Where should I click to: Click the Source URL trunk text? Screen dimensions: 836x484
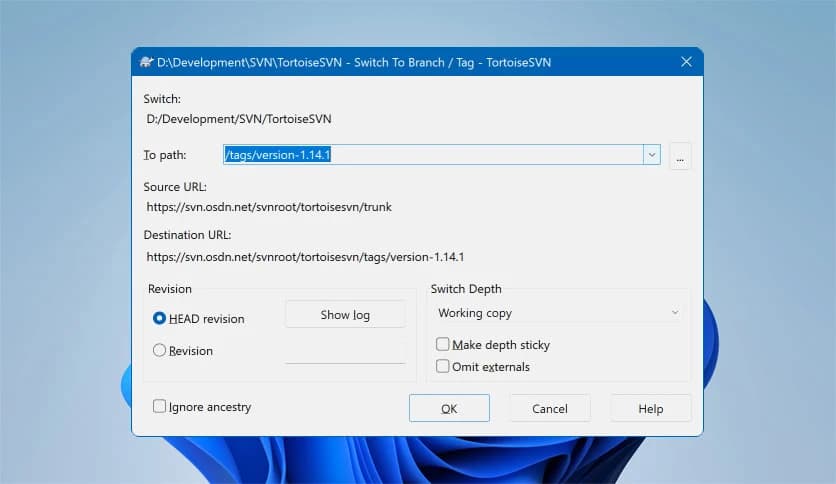[269, 207]
